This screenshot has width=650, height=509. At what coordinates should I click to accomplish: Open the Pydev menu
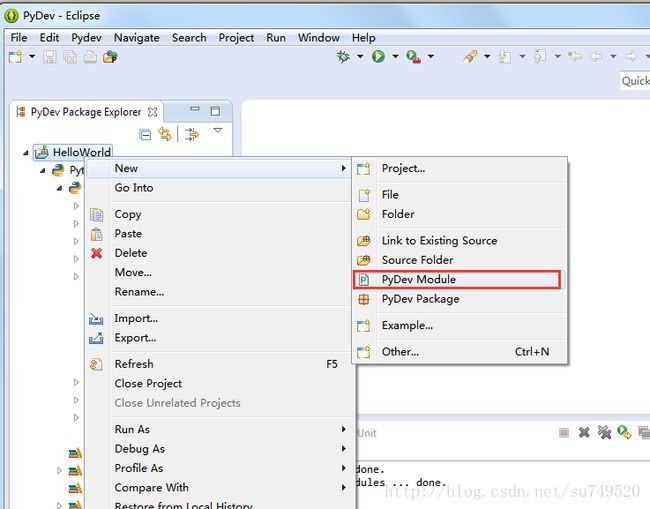point(86,38)
